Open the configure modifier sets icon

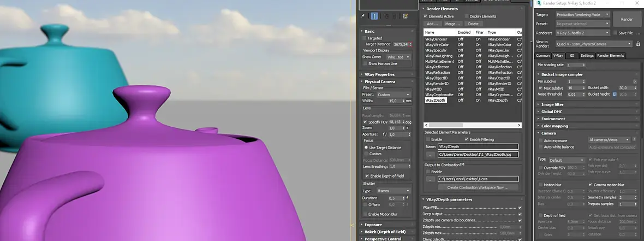(x=406, y=16)
